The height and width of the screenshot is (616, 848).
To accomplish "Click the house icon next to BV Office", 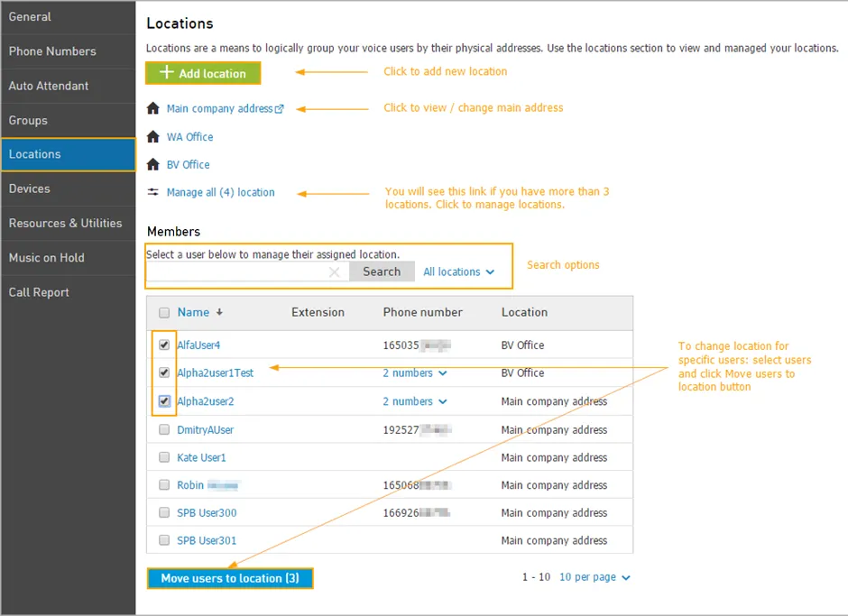I will (153, 164).
